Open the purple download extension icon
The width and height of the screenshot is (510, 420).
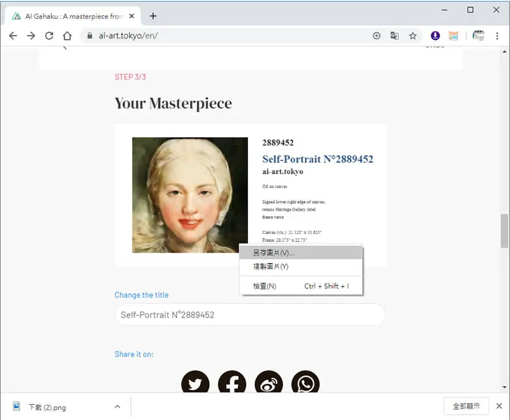tap(435, 36)
